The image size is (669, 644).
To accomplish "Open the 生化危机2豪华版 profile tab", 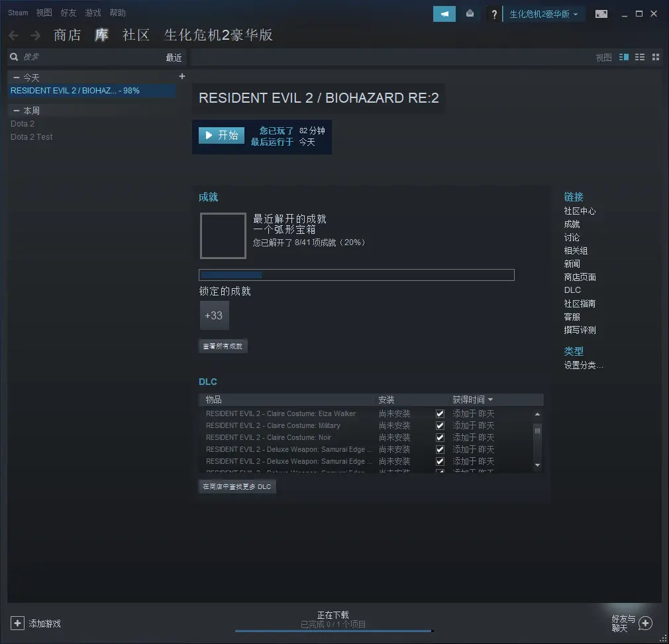I will pos(219,35).
